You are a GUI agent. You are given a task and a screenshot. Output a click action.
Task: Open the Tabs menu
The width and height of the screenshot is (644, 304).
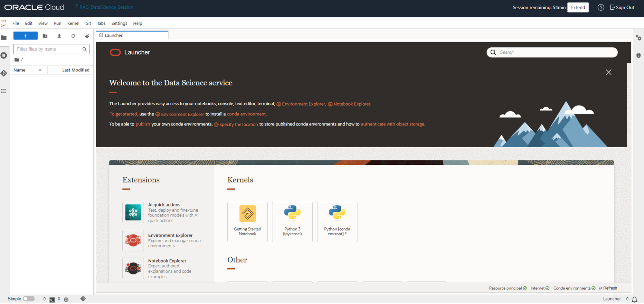[x=101, y=23]
